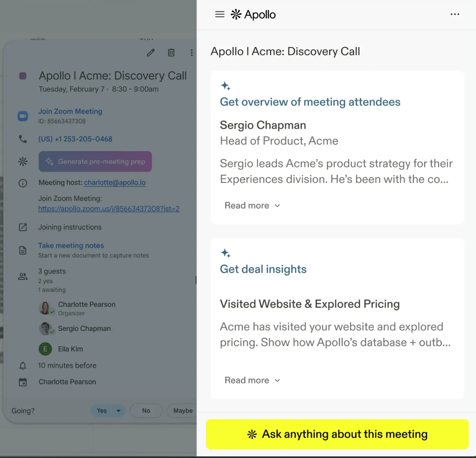Viewport: 476px width, 458px height.
Task: Open event vertical three-dot menu
Action: tap(192, 53)
